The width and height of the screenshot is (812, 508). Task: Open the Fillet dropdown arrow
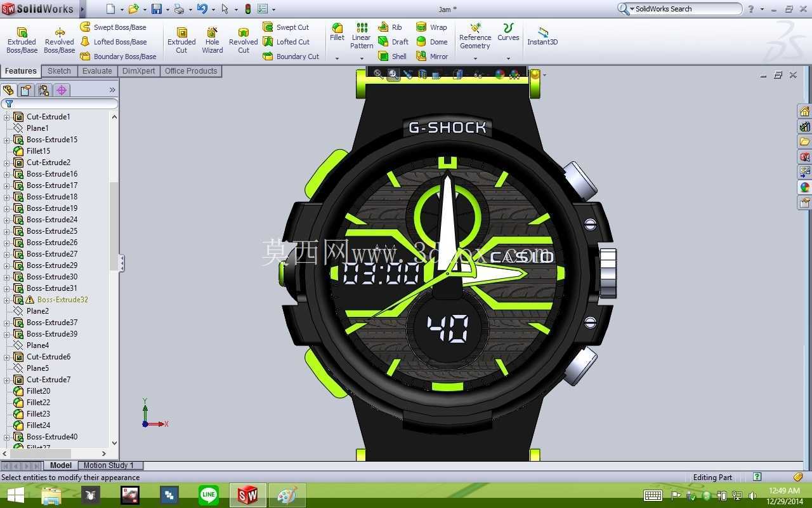click(x=337, y=58)
